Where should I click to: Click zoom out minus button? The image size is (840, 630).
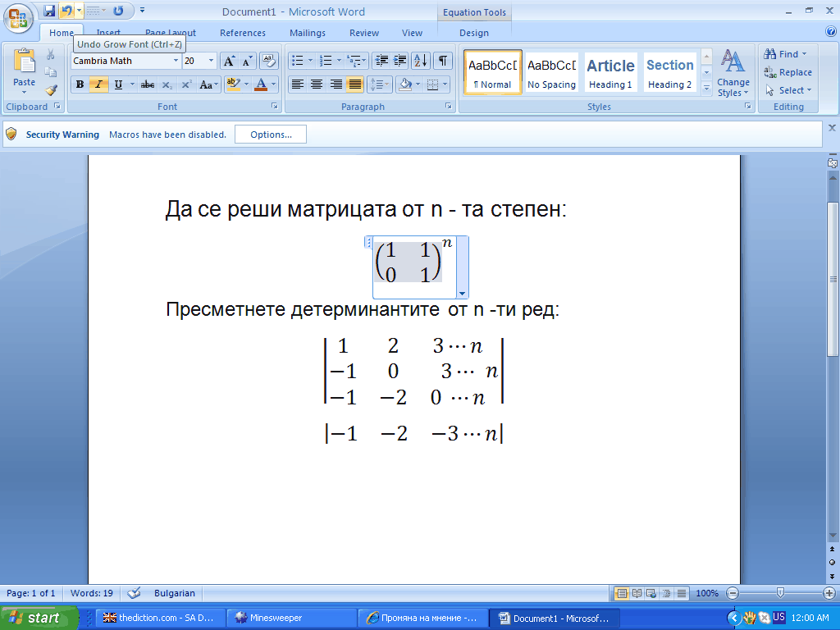tap(733, 593)
